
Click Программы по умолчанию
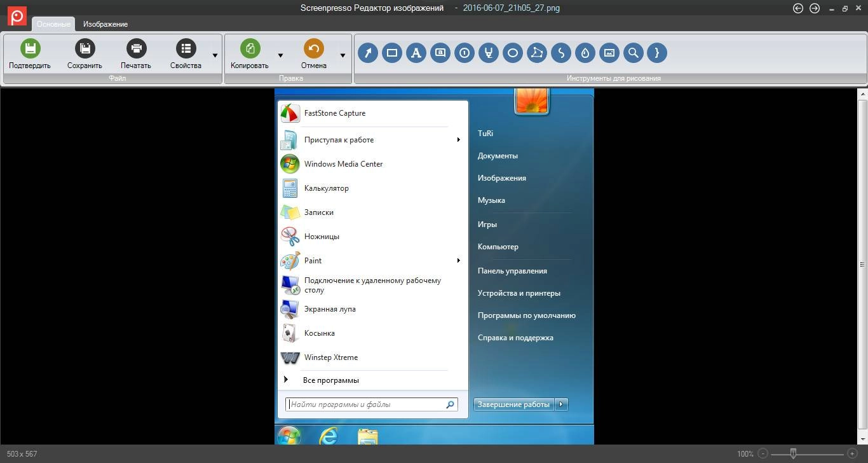pos(527,315)
